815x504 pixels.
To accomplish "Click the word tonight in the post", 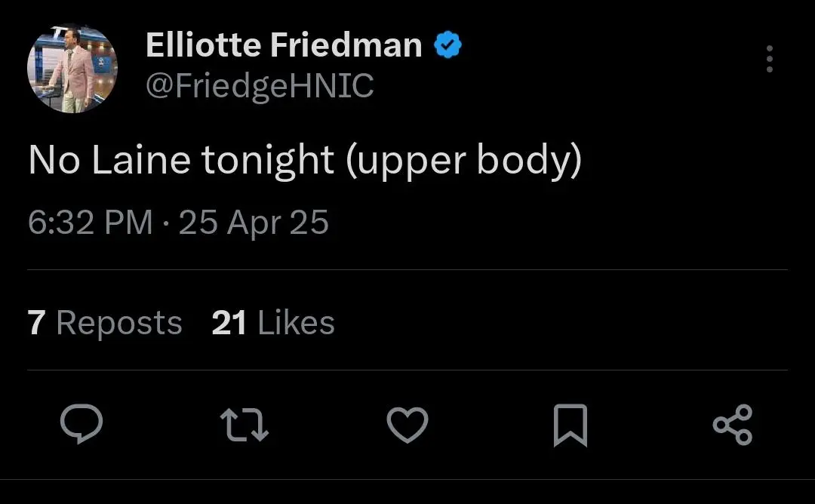I will pos(267,161).
